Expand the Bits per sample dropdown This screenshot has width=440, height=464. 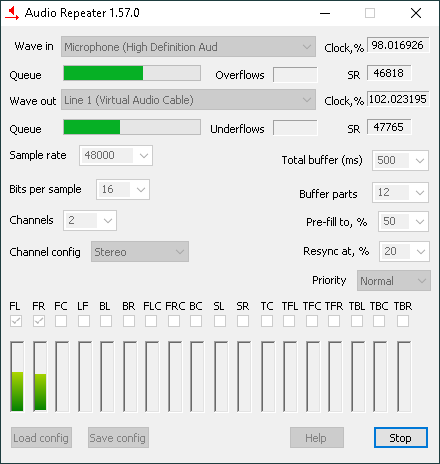coord(123,189)
